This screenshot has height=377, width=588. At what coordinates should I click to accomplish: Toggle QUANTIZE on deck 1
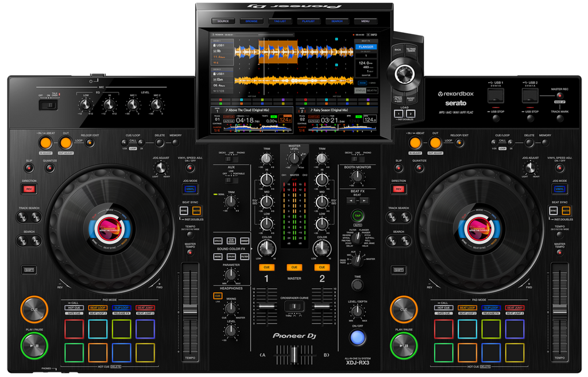pyautogui.click(x=49, y=168)
